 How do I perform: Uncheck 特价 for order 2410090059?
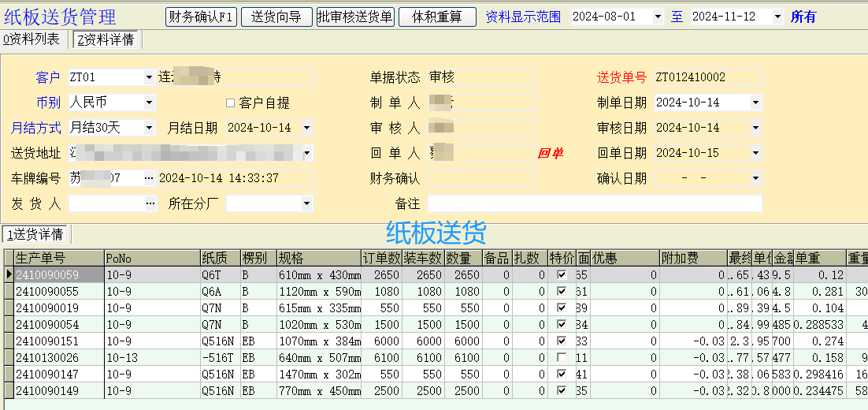pos(562,274)
